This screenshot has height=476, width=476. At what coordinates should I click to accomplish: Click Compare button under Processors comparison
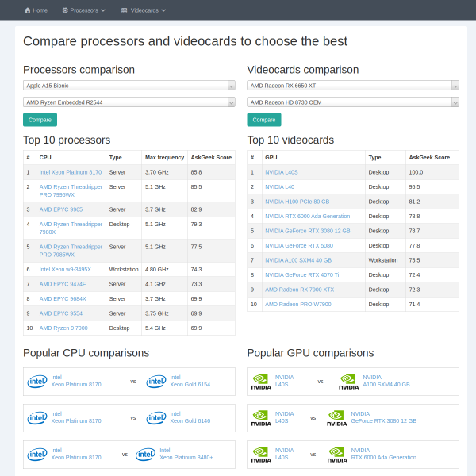(40, 120)
